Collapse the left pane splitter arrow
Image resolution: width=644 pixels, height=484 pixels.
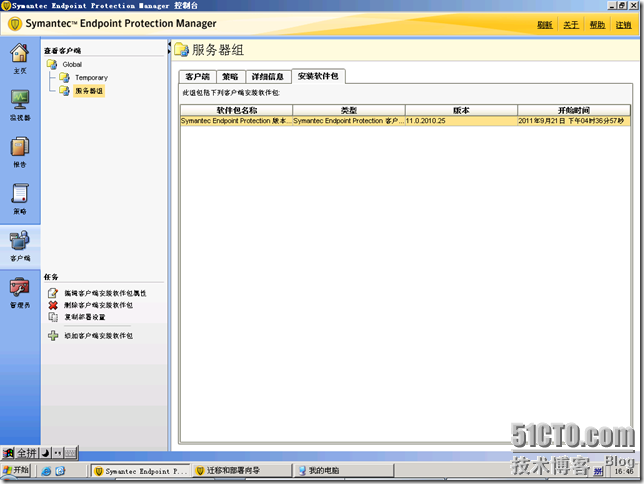(169, 44)
